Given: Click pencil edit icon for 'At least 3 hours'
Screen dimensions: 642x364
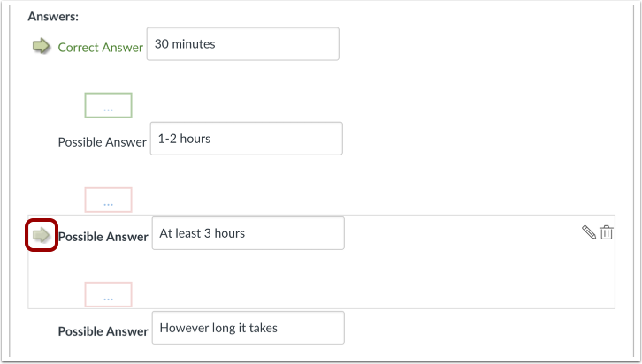Looking at the screenshot, I should (x=589, y=232).
